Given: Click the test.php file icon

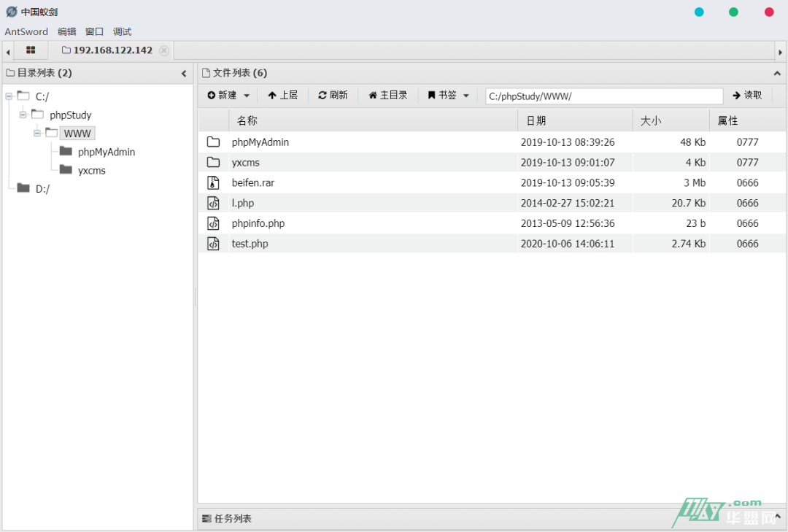Looking at the screenshot, I should (x=213, y=244).
